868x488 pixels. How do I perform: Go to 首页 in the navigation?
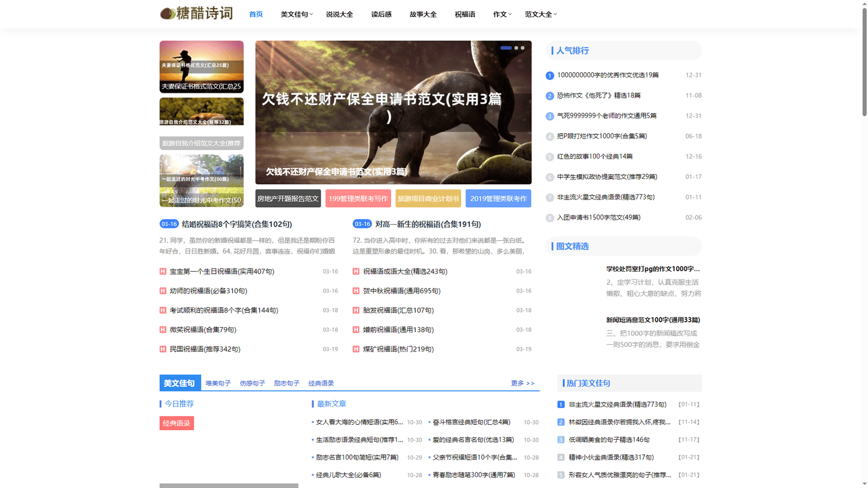256,14
